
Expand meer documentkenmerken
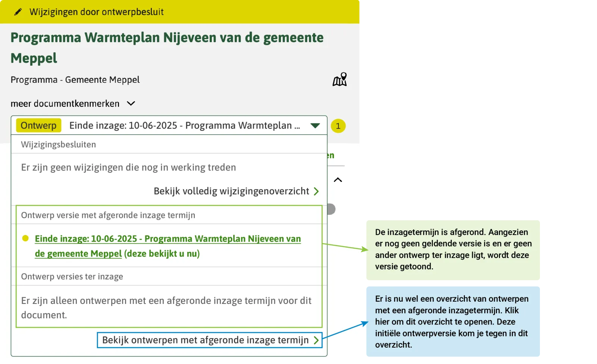click(74, 104)
